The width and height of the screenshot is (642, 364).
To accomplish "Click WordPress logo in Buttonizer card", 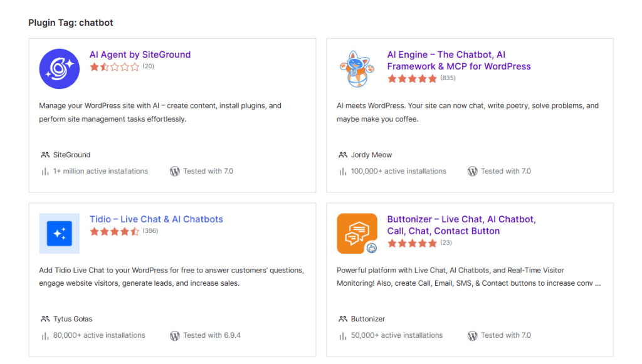I will pos(473,336).
